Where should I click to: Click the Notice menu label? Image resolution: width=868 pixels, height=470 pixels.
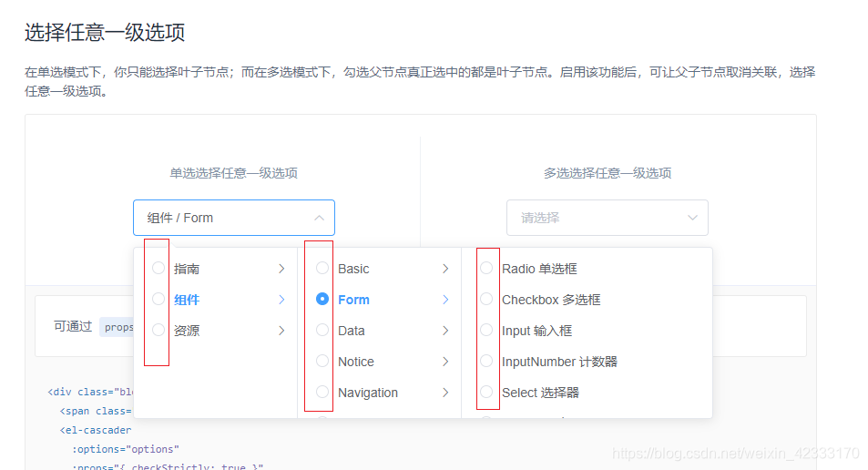[x=356, y=362]
